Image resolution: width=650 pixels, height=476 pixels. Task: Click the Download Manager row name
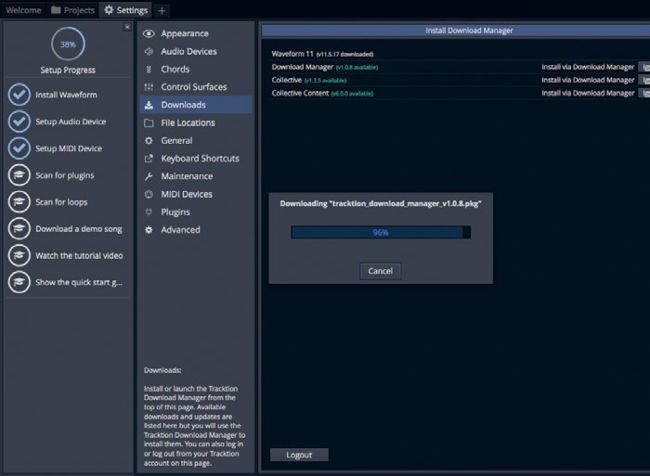302,67
